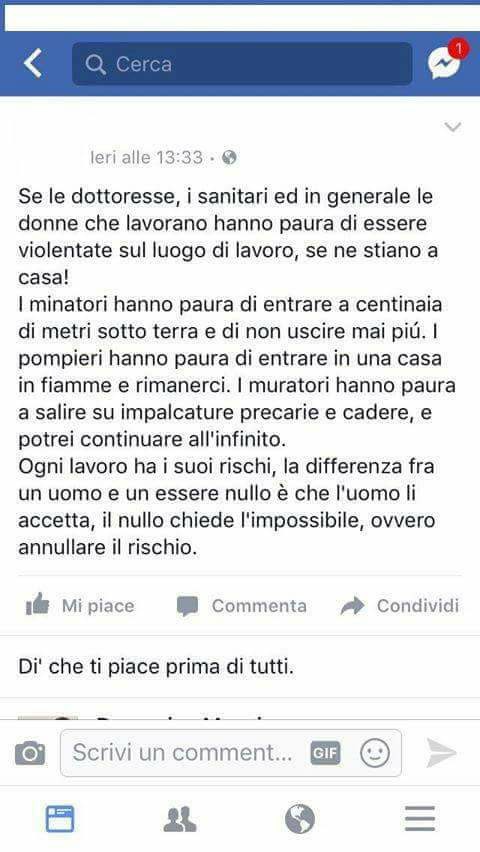Image resolution: width=480 pixels, height=852 pixels.
Task: Tap the public globe privacy icon
Action: point(230,158)
